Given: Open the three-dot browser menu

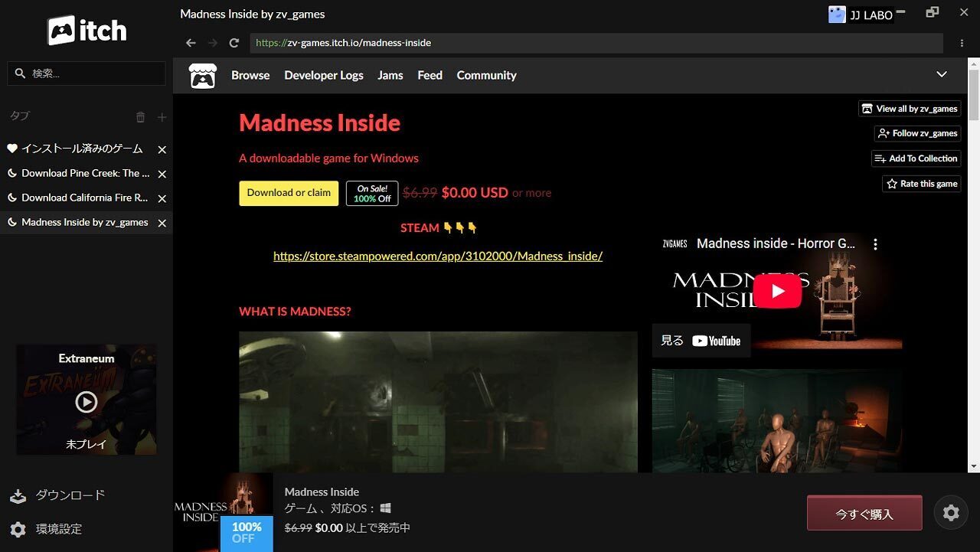Looking at the screenshot, I should click(x=962, y=44).
